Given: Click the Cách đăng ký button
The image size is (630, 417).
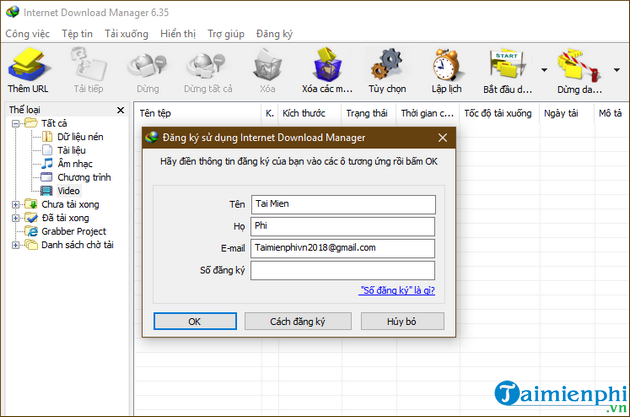Looking at the screenshot, I should coord(298,321).
